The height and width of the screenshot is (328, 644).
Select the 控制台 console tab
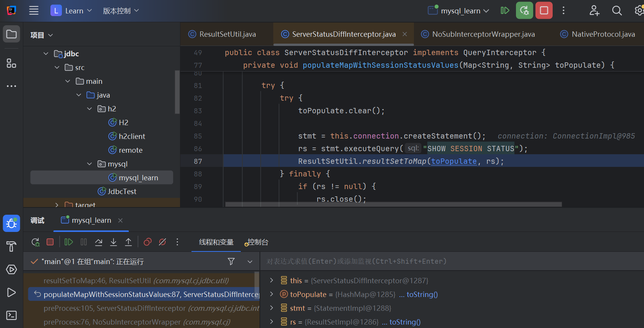pyautogui.click(x=257, y=242)
